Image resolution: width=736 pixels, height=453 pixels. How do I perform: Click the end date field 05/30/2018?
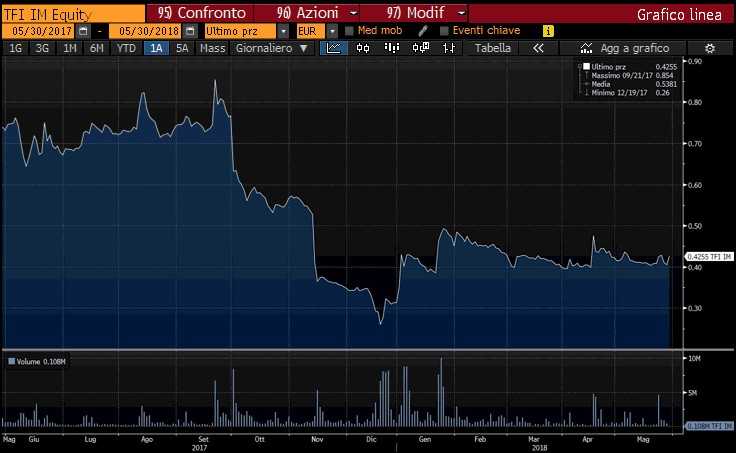(x=146, y=31)
